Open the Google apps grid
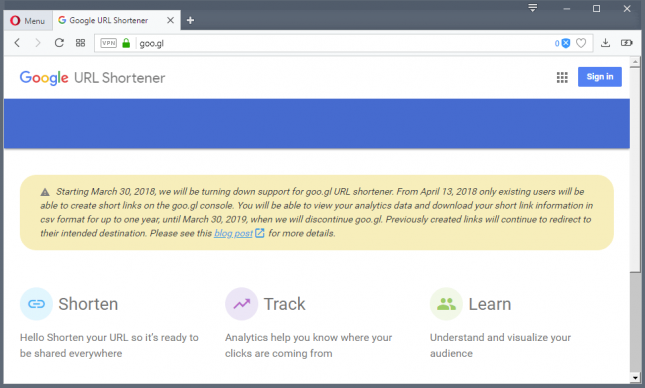The width and height of the screenshot is (645, 388). [562, 77]
